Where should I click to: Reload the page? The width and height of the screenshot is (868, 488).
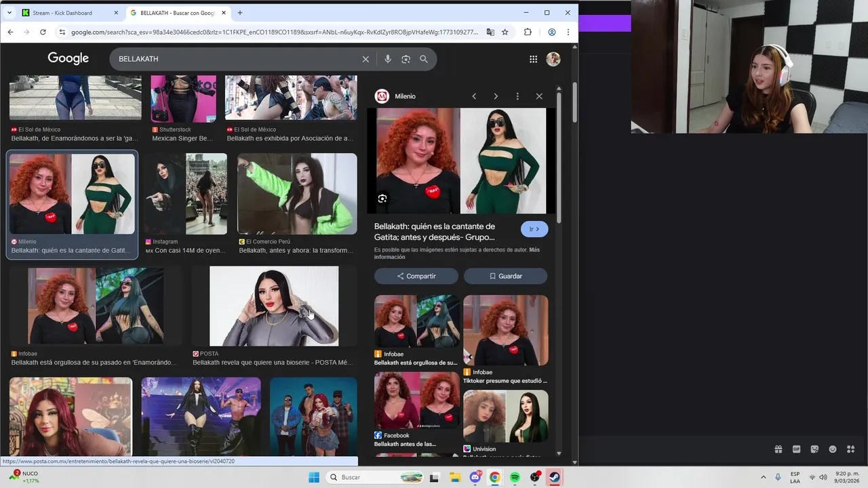click(43, 32)
